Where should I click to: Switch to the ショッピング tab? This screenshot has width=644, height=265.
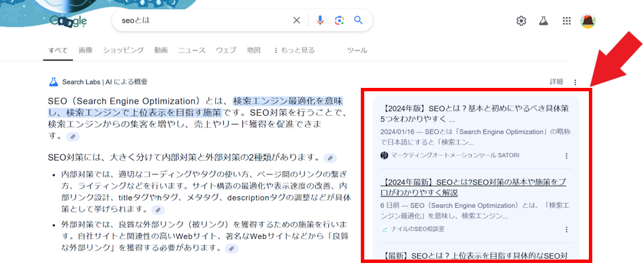point(123,50)
